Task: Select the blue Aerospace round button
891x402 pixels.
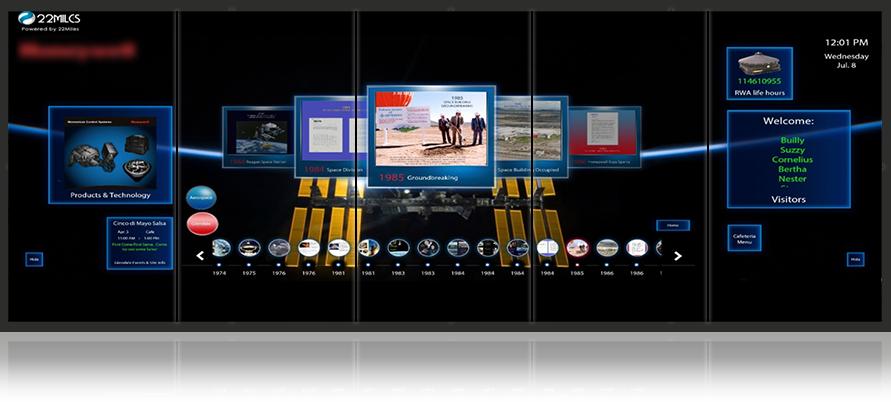Action: [201, 198]
